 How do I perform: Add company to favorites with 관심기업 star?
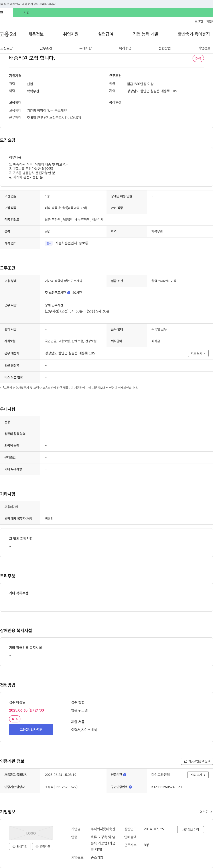(20, 846)
